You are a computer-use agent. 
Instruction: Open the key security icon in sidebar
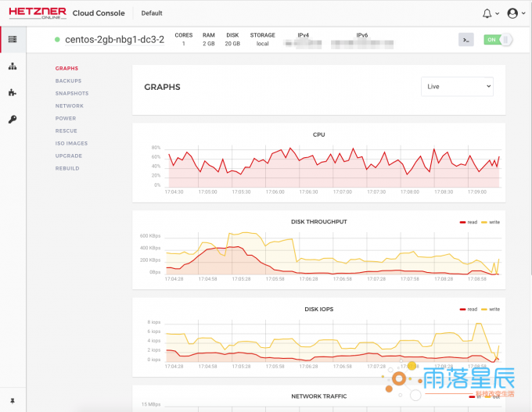(13, 119)
